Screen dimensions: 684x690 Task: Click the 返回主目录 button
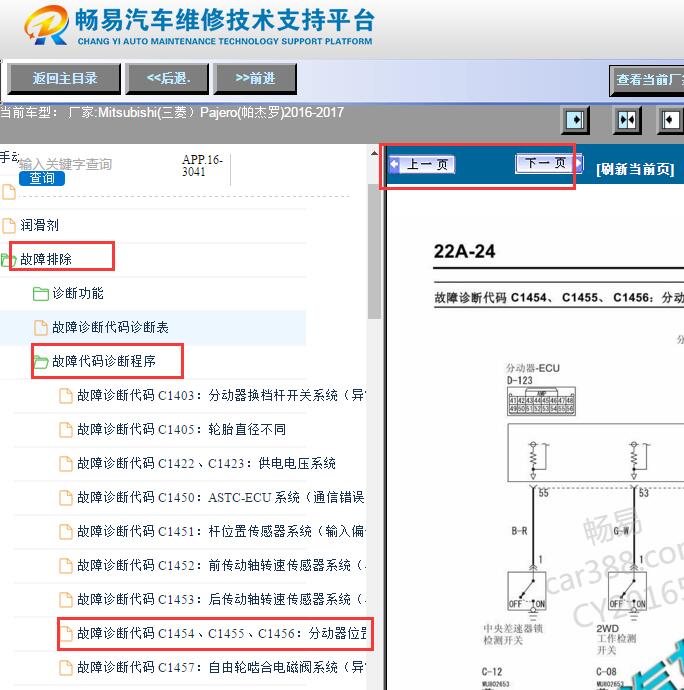click(64, 79)
